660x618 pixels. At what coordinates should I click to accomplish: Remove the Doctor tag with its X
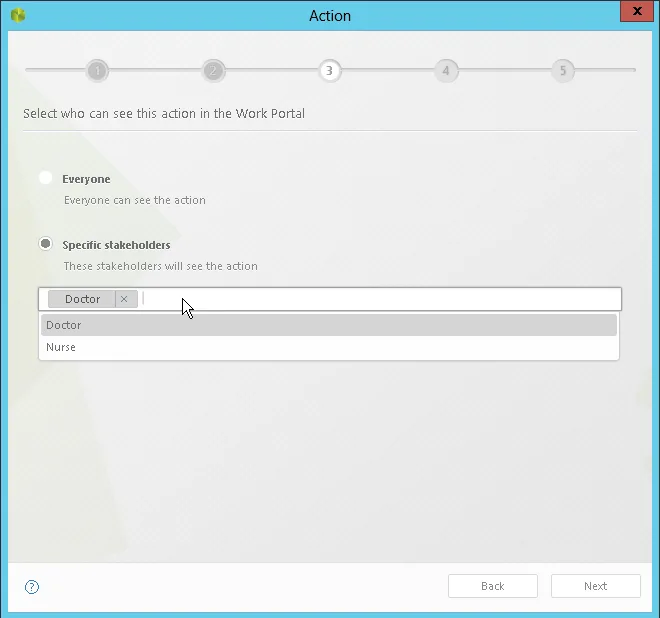pyautogui.click(x=124, y=299)
